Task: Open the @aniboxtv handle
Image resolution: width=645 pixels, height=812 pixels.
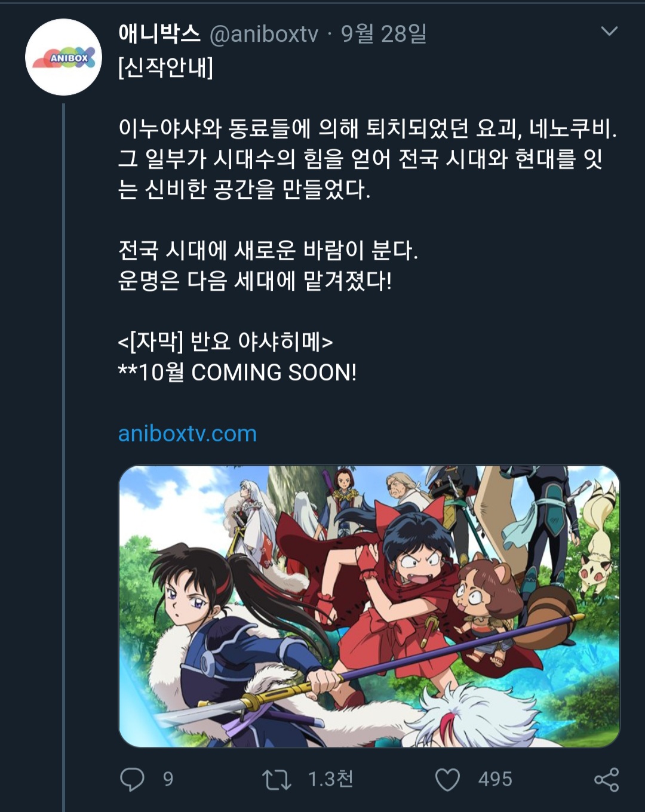Action: coord(264,34)
